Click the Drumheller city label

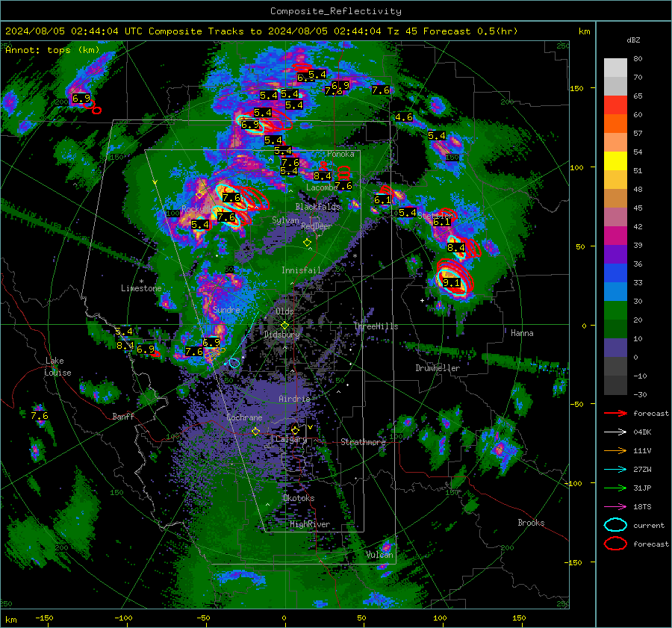(438, 368)
